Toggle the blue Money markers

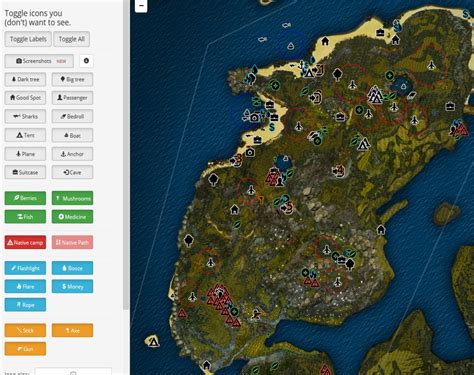(x=72, y=286)
